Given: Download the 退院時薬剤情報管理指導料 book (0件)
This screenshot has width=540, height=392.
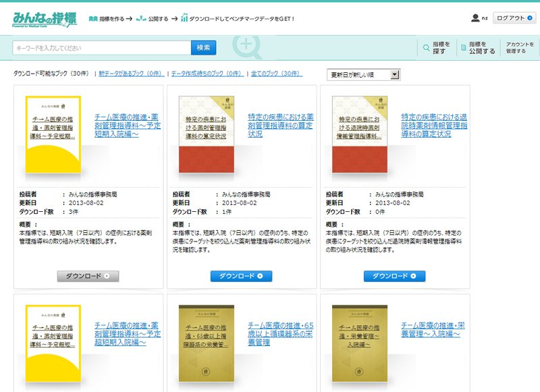Looking at the screenshot, I should pyautogui.click(x=395, y=276).
